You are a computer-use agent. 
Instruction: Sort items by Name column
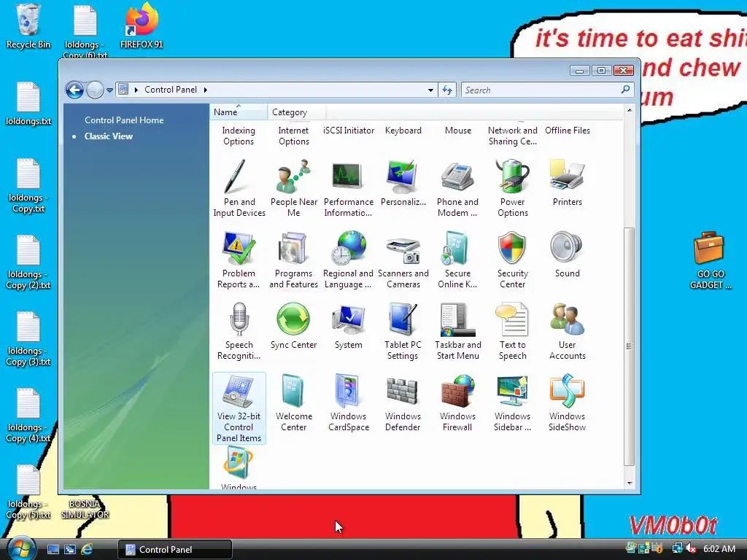point(239,112)
